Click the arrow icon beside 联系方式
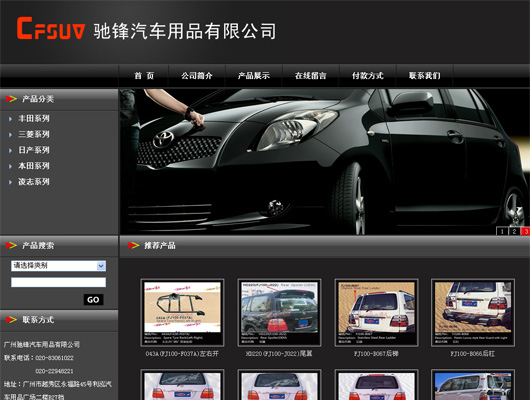 [x=11, y=319]
